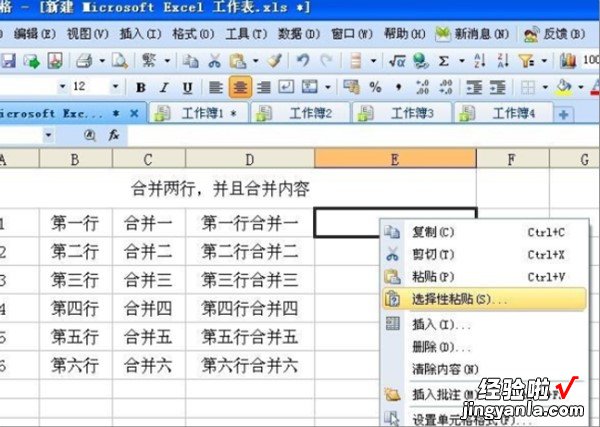Open the 插入(I) menu

coord(140,34)
